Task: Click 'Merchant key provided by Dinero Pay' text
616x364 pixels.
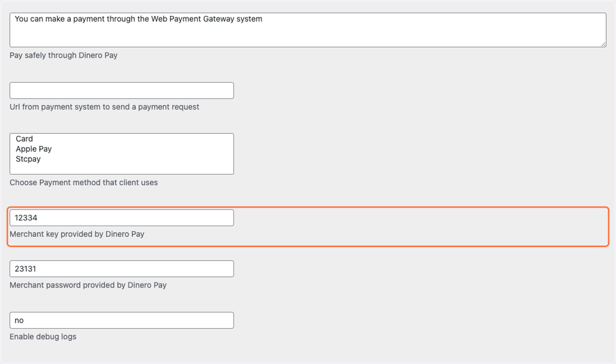Action: click(77, 234)
